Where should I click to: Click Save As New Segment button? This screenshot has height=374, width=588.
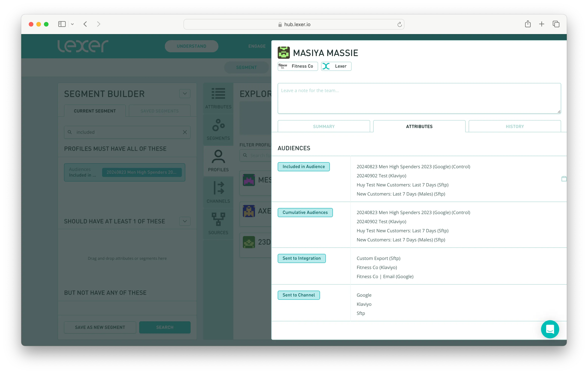[100, 327]
